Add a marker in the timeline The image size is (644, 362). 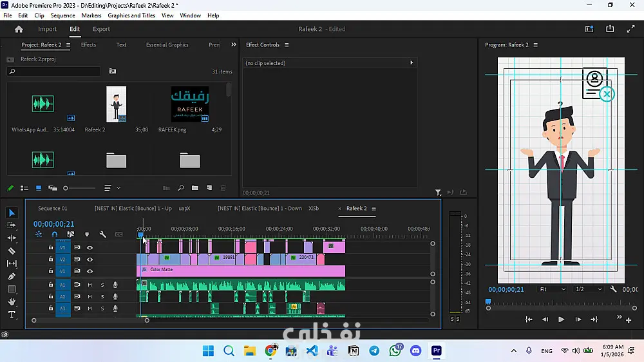click(87, 234)
